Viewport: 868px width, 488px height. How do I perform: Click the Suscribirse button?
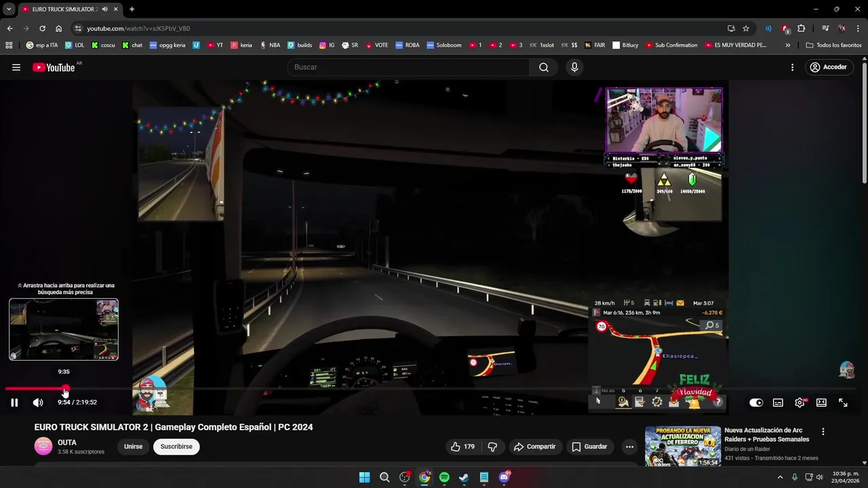(x=176, y=447)
